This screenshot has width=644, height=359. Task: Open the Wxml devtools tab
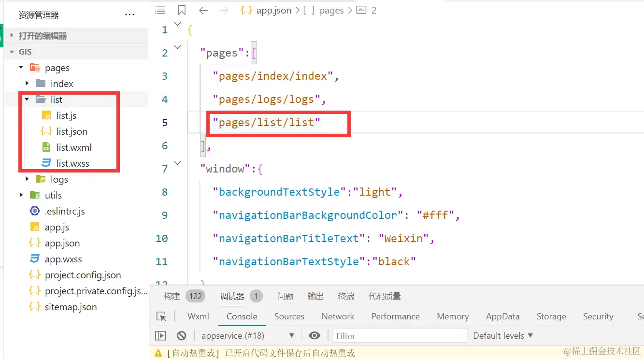pyautogui.click(x=199, y=316)
